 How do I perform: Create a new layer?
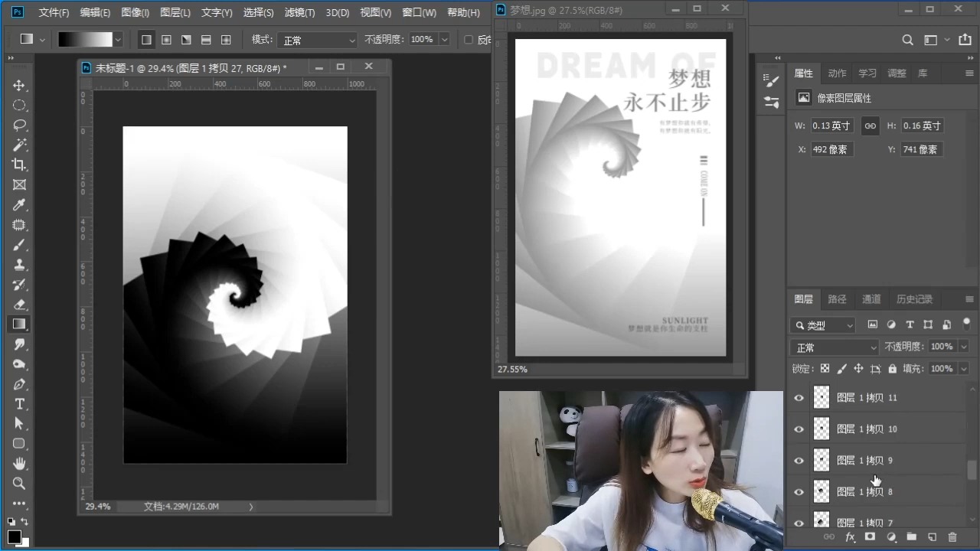click(932, 537)
